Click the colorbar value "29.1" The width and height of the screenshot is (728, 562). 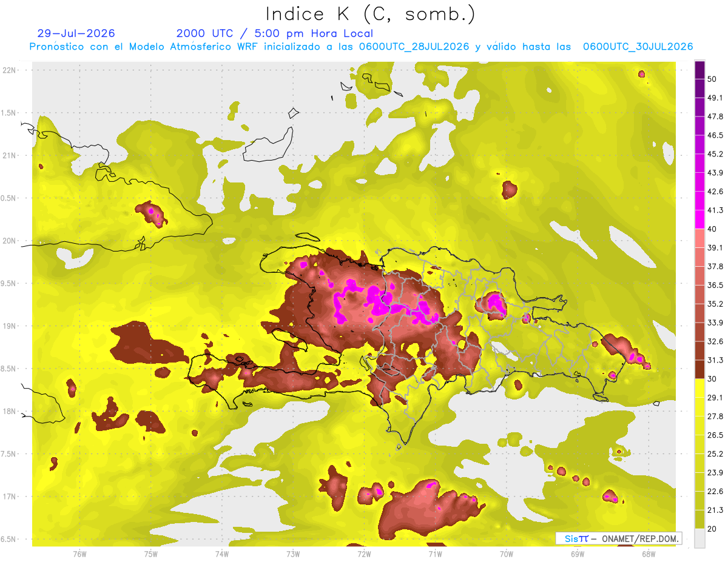(715, 397)
